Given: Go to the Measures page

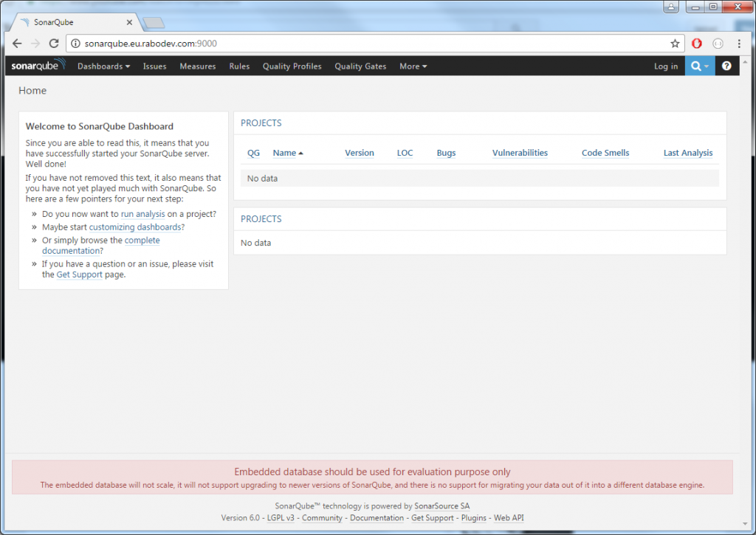Looking at the screenshot, I should tap(198, 66).
